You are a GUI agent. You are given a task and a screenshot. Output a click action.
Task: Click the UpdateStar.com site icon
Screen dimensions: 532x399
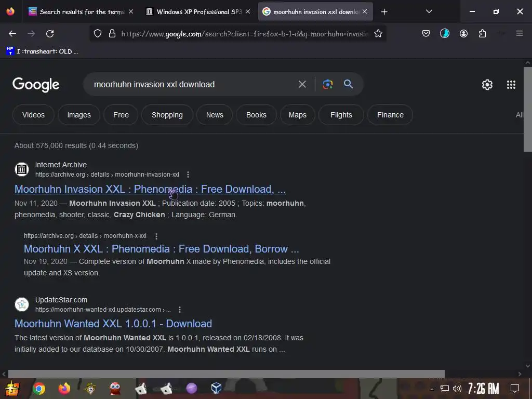coord(22,304)
